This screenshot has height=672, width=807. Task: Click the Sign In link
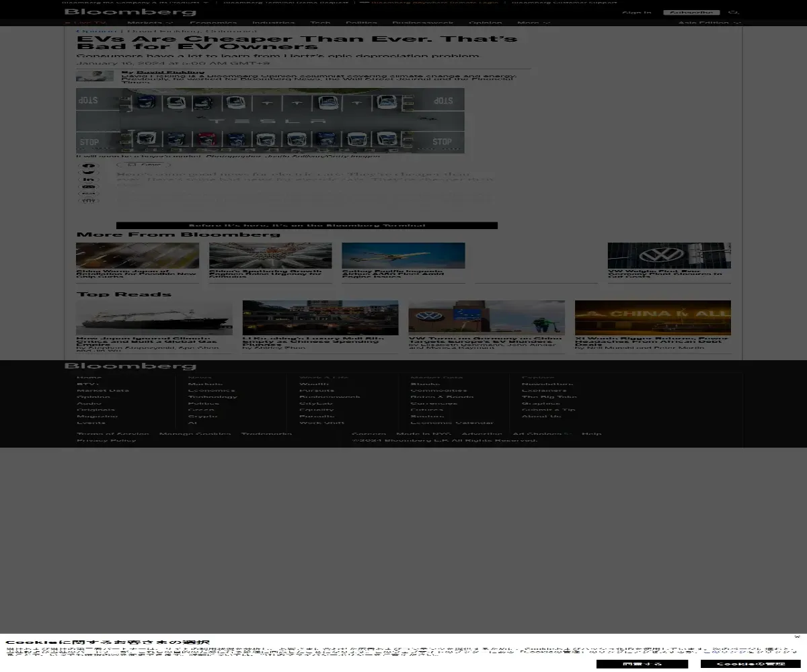pyautogui.click(x=636, y=12)
